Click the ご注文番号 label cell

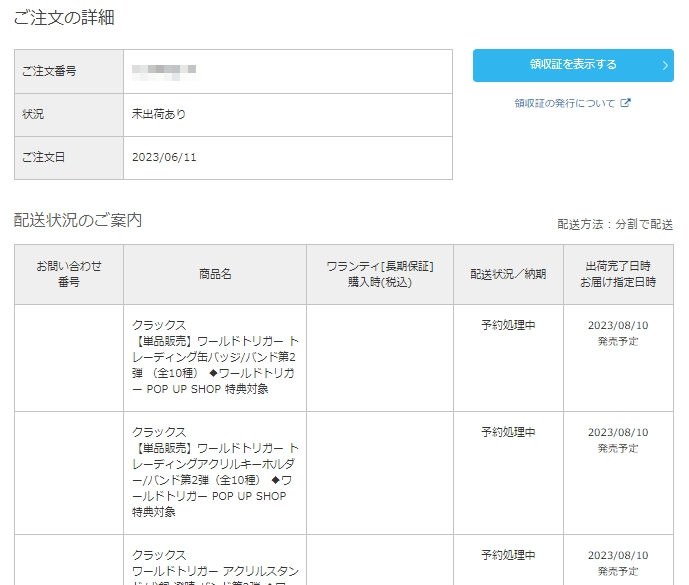(69, 71)
